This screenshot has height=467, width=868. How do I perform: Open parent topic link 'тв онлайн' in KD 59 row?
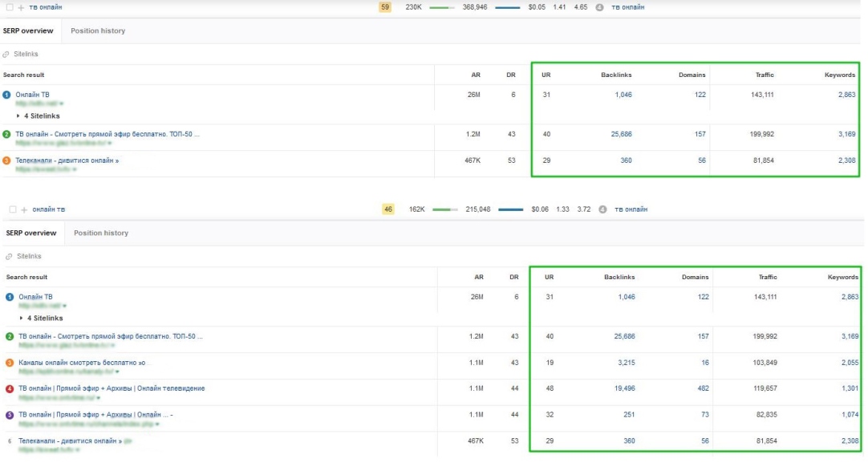pyautogui.click(x=628, y=7)
